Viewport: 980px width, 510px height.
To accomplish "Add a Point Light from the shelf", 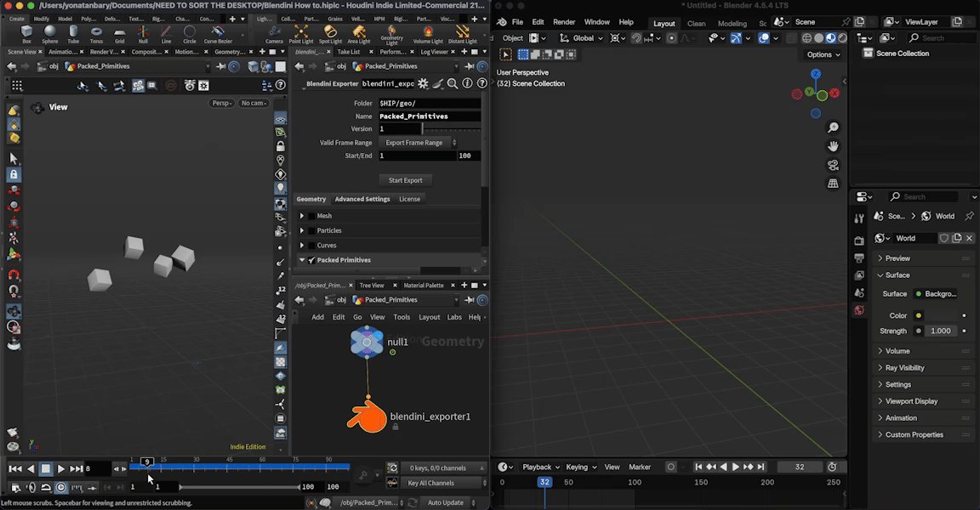I will pyautogui.click(x=300, y=34).
